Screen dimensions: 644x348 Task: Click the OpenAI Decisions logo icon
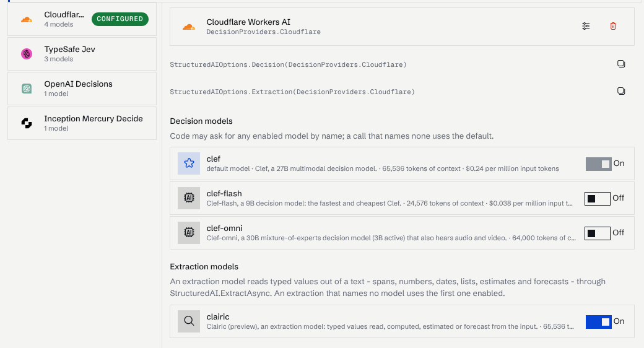coord(27,89)
